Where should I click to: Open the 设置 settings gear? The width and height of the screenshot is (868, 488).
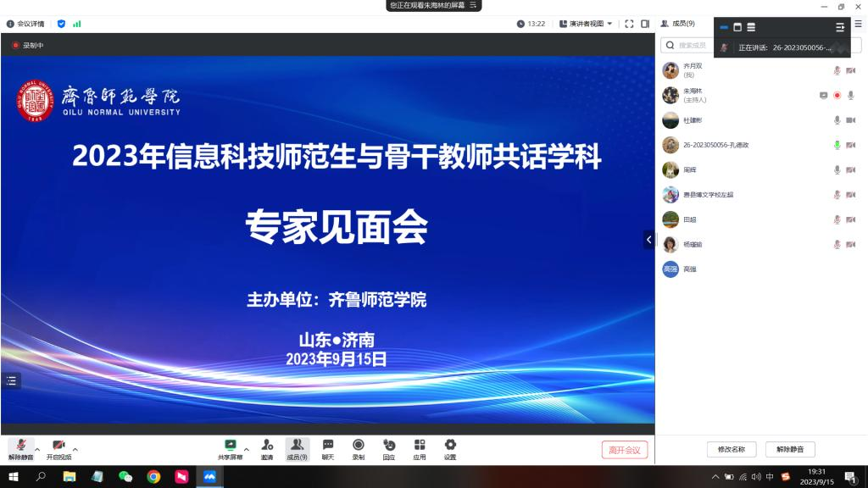pyautogui.click(x=449, y=445)
